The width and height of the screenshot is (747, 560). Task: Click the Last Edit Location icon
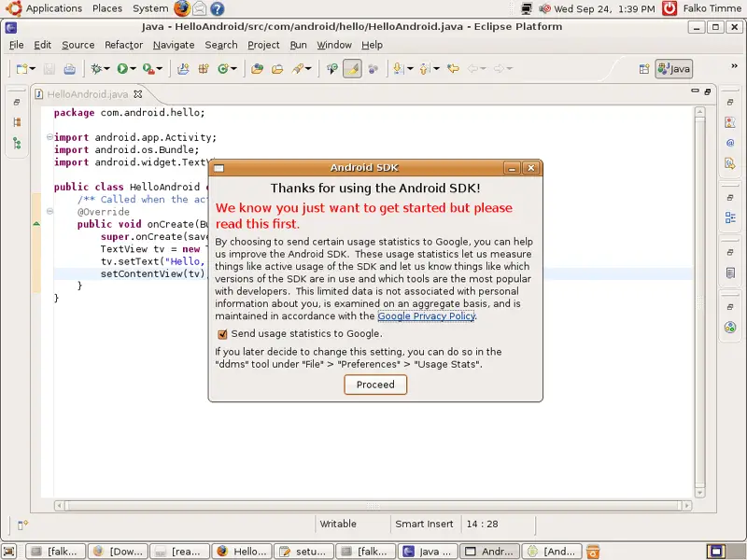click(453, 69)
